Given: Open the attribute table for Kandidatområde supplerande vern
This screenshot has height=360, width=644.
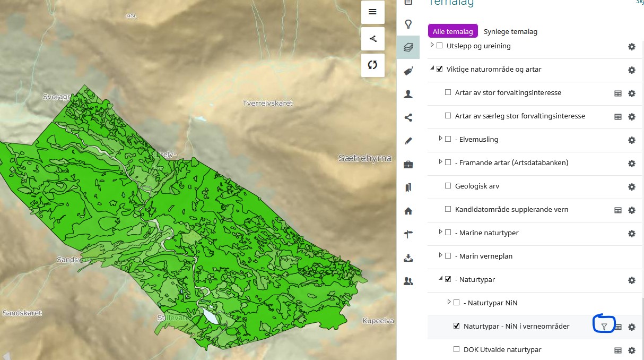Looking at the screenshot, I should [617, 210].
